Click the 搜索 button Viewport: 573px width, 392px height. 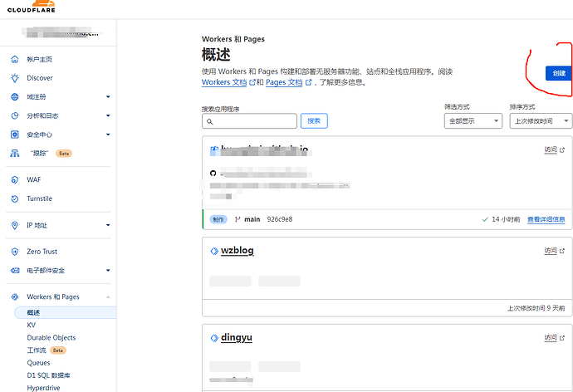pos(314,121)
